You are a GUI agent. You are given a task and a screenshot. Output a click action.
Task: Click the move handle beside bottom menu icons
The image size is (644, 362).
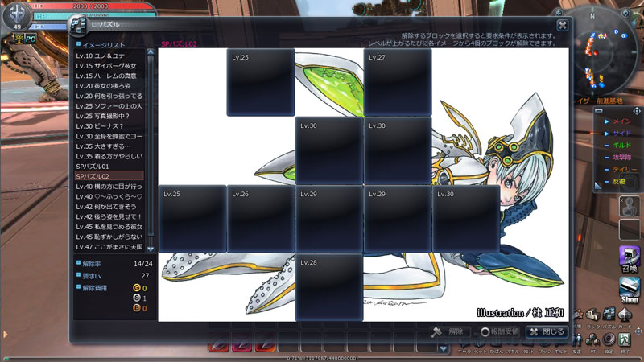[x=638, y=331]
